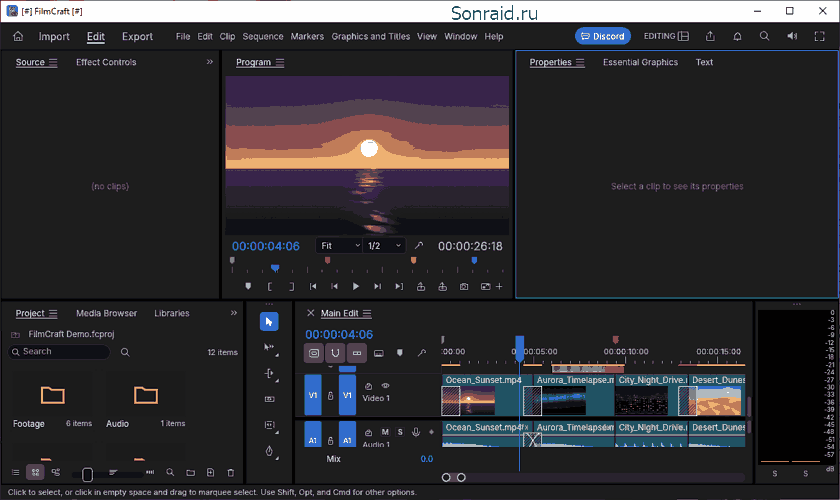Select the Ripple Edit tool
This screenshot has width=840, height=500.
pos(269,374)
